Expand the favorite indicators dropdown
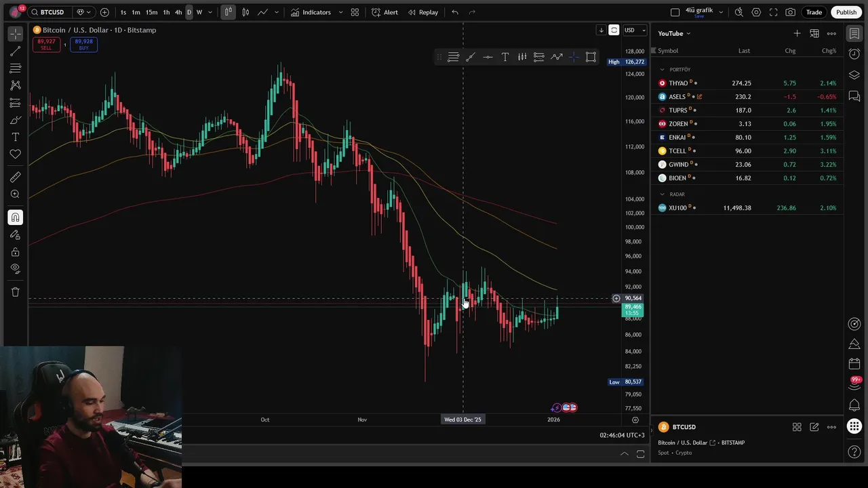868x488 pixels. (340, 12)
